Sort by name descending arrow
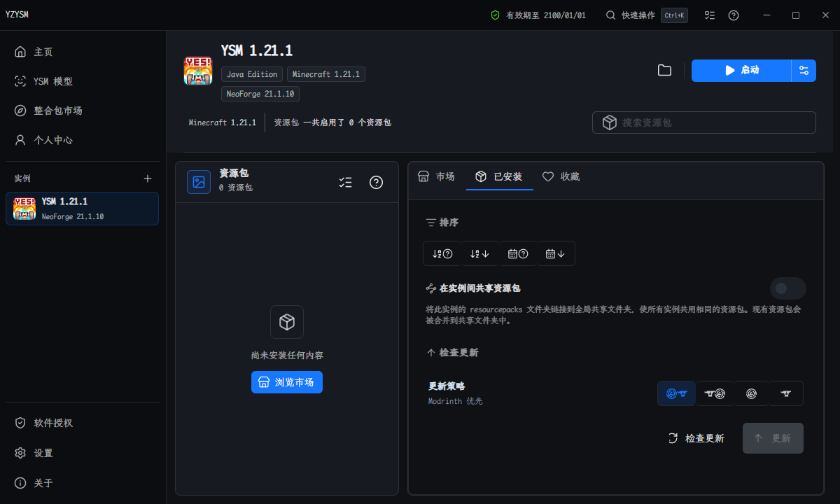Screen dimensions: 840x504 [x=480, y=253]
